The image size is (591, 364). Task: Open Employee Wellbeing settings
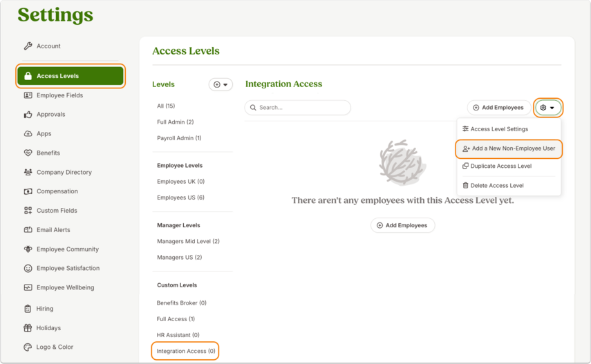pos(65,287)
